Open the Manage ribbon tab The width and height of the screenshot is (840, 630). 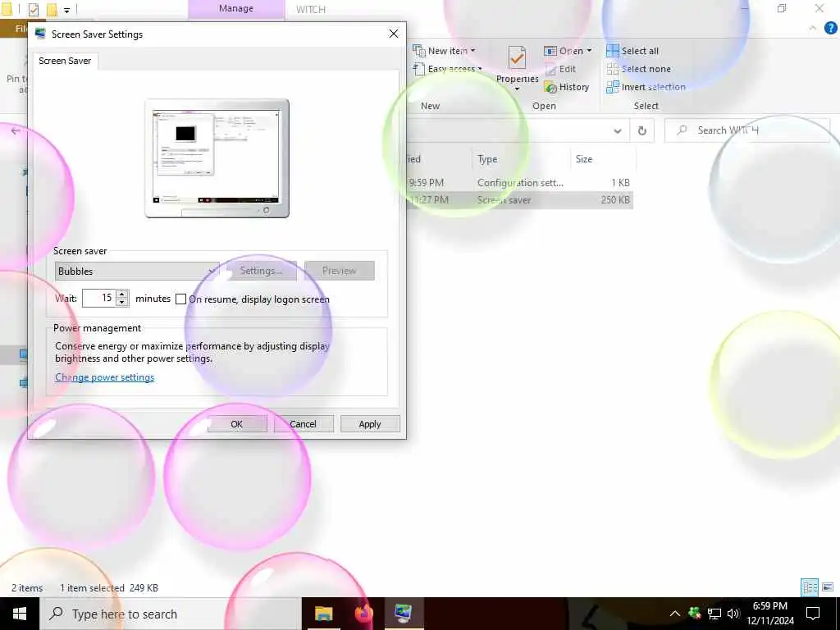236,9
